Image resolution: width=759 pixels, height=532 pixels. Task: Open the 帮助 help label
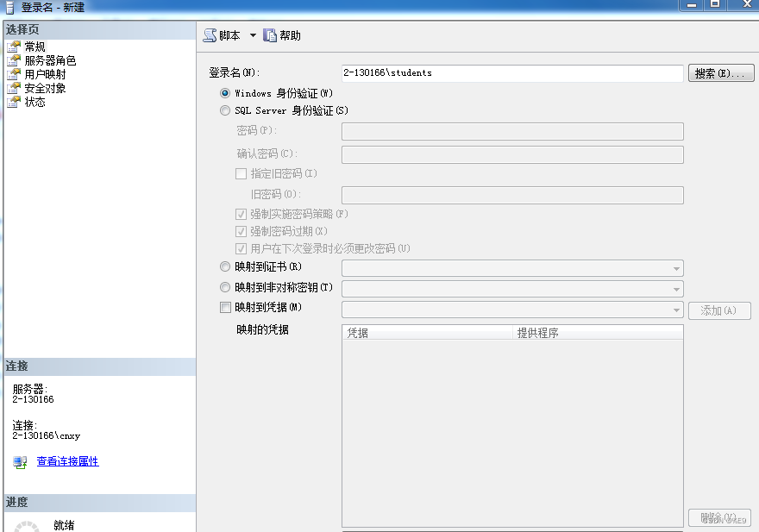pyautogui.click(x=290, y=35)
